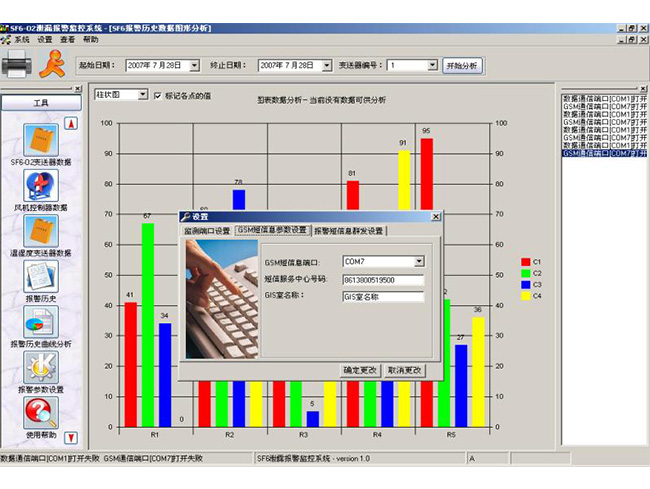Toggle the 标记各点的值 checkbox

[157, 95]
